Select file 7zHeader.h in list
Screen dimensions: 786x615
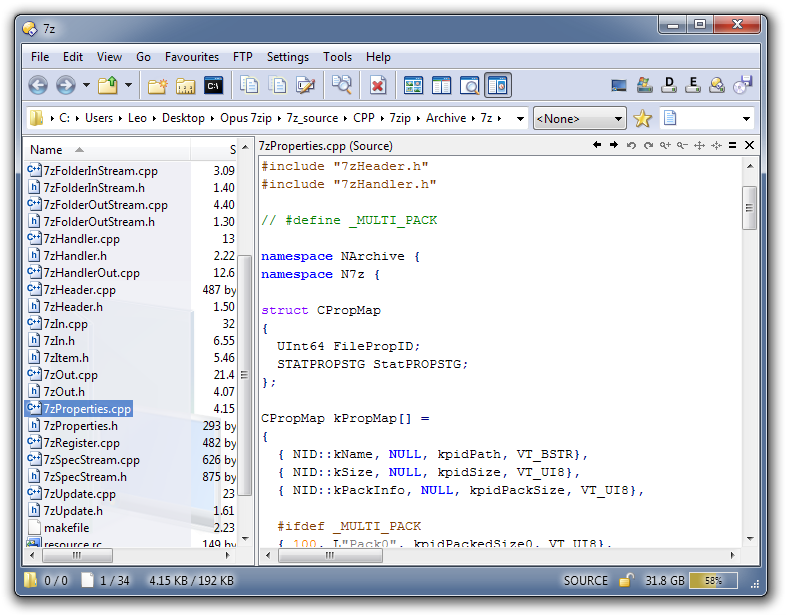[73, 307]
